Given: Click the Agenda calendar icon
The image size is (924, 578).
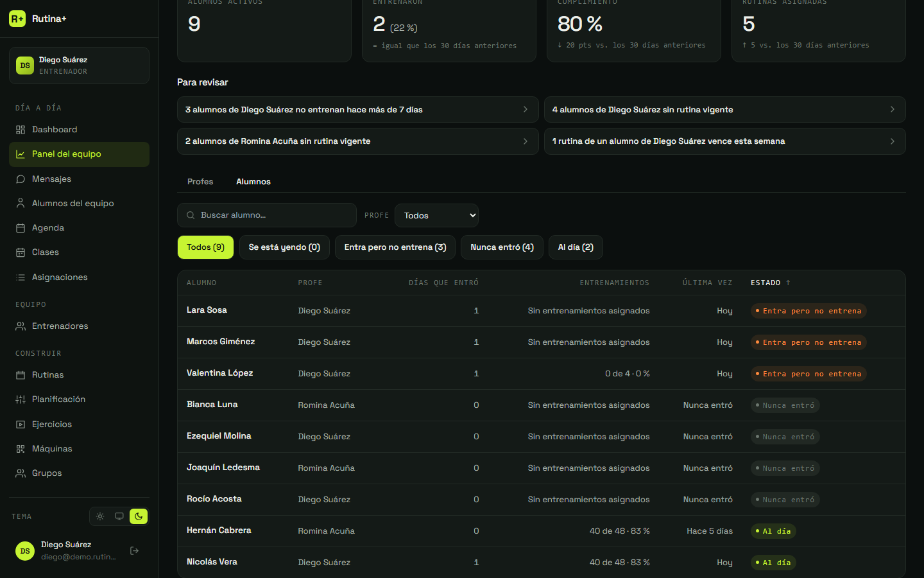Looking at the screenshot, I should [21, 228].
